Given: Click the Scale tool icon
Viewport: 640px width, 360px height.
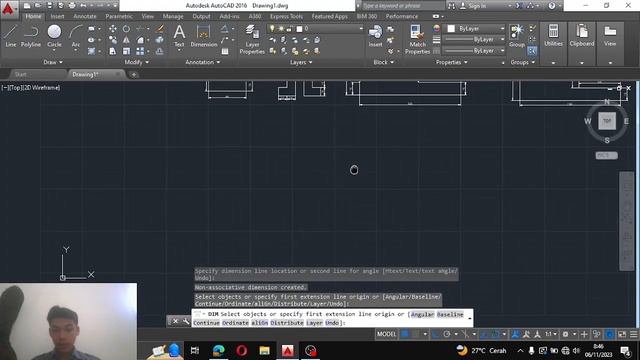Looking at the screenshot, I should point(127,51).
